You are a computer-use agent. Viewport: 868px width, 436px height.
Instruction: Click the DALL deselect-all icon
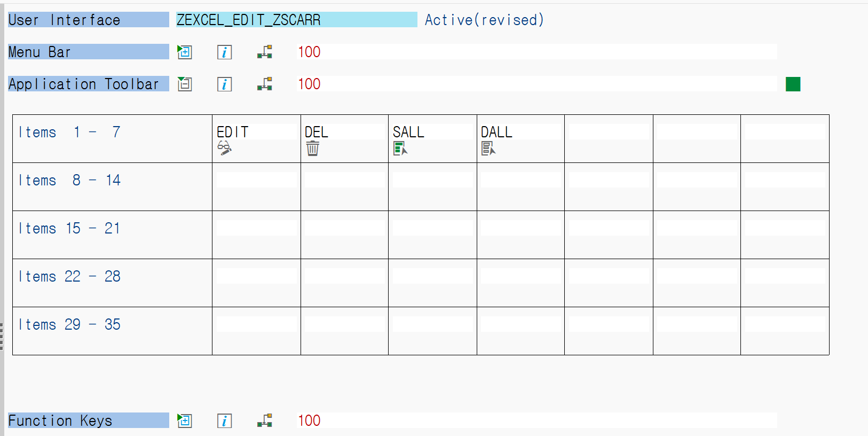point(488,149)
